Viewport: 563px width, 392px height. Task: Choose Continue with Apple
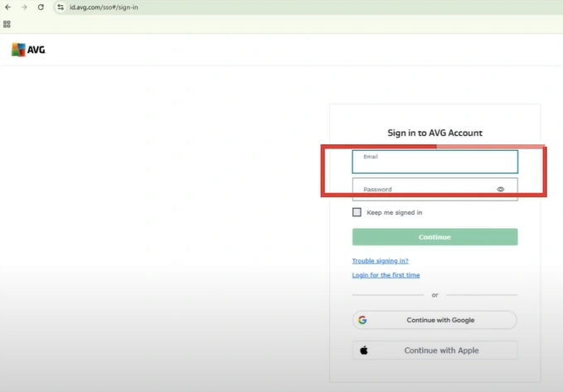[434, 351]
